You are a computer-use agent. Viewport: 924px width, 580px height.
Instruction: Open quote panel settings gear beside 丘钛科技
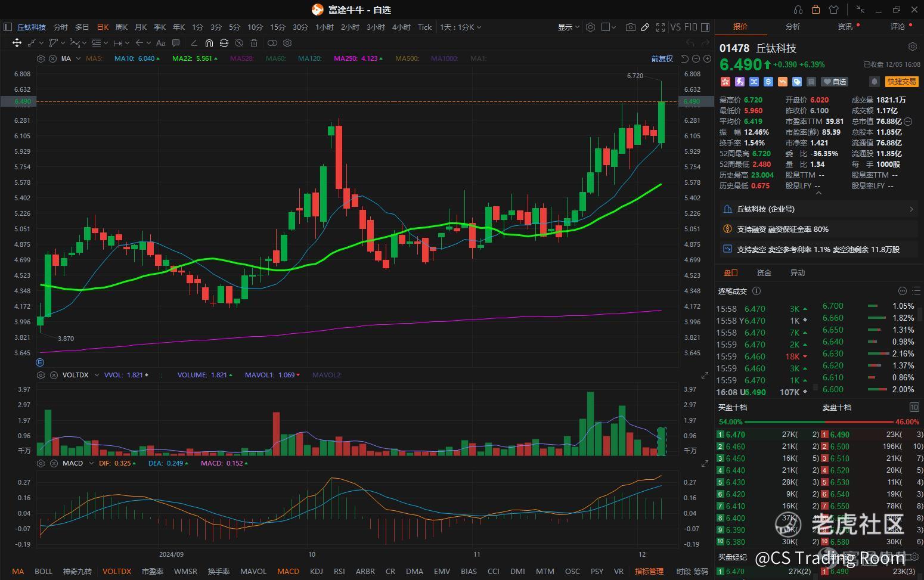[912, 46]
